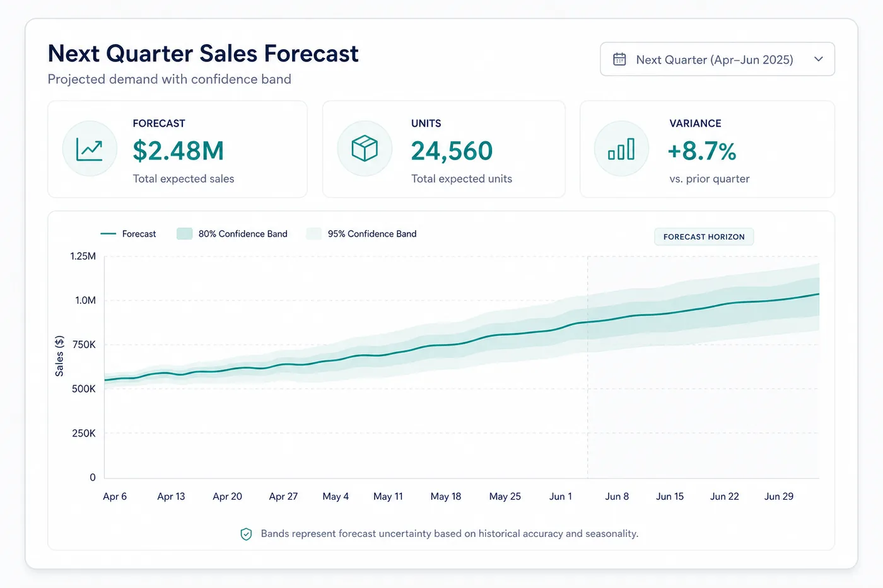Click the trend line chart icon in Forecast card
The height and width of the screenshot is (588, 883).
click(x=90, y=149)
